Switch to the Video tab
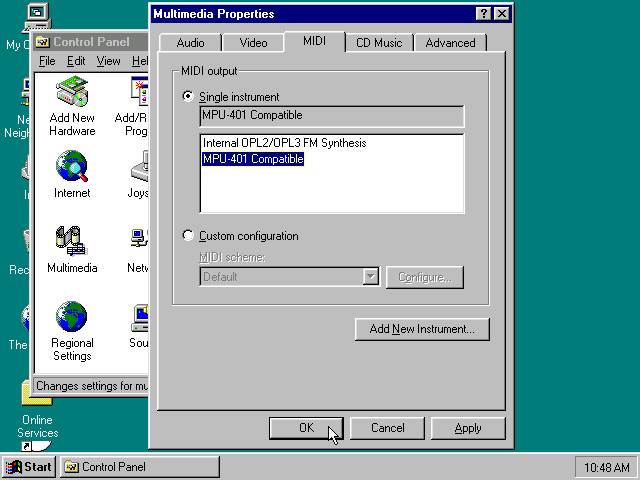The image size is (640, 480). click(253, 43)
